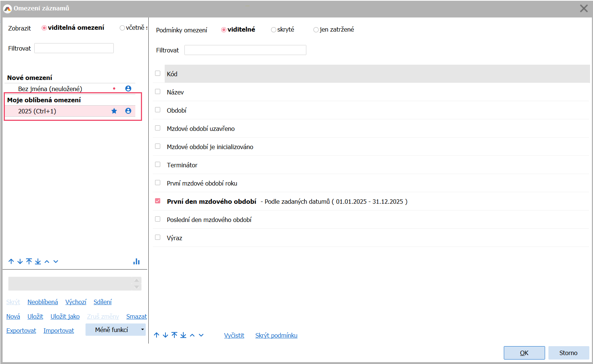Image resolution: width=593 pixels, height=364 pixels.
Task: Click user icon on 2025 (Ctrl+1) row
Action: 128,111
